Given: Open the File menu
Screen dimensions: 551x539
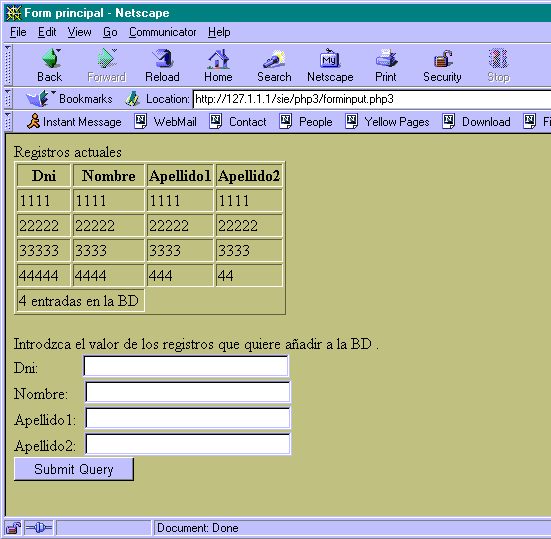Looking at the screenshot, I should (18, 32).
